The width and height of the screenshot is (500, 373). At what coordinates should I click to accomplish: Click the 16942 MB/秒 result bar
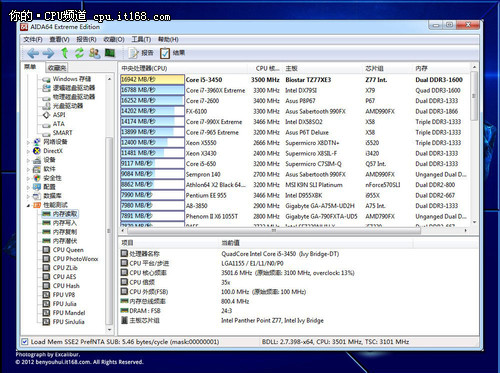[152, 79]
